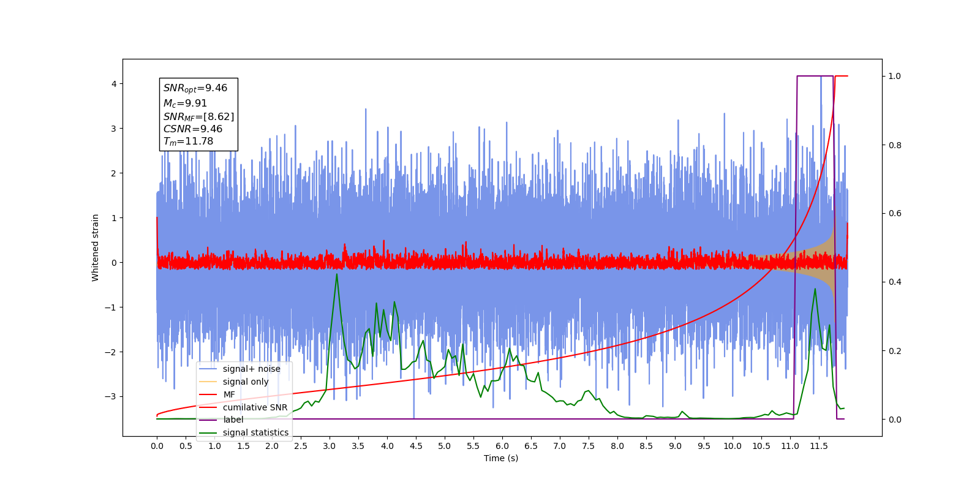Click the x-axis tick label 0.0
The height and width of the screenshot is (490, 980).
click(157, 446)
